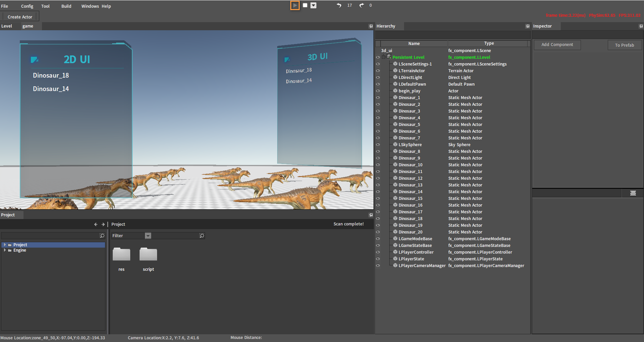
Task: Hide Dinosaur_1 using its eye icon
Action: pos(378,97)
